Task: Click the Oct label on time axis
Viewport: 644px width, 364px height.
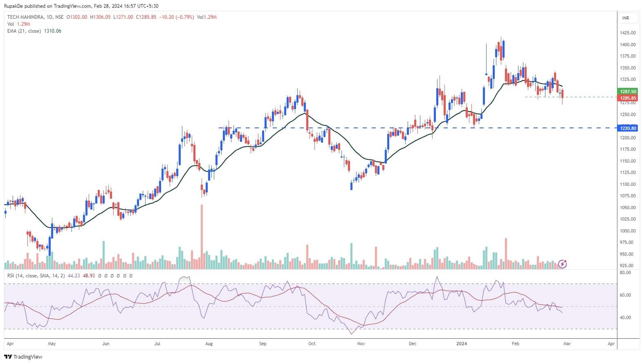Action: (x=312, y=344)
